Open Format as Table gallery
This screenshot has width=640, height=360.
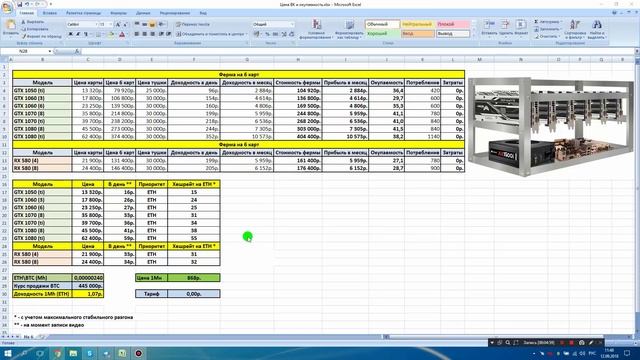[x=349, y=30]
